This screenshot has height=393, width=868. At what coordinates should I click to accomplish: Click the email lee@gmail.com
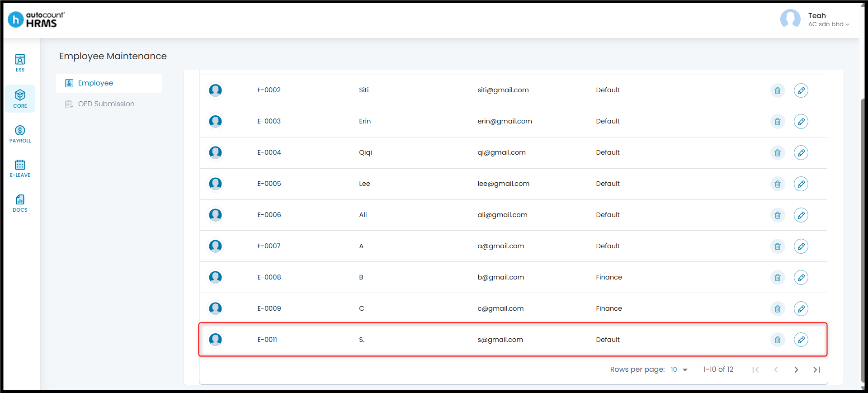point(503,184)
